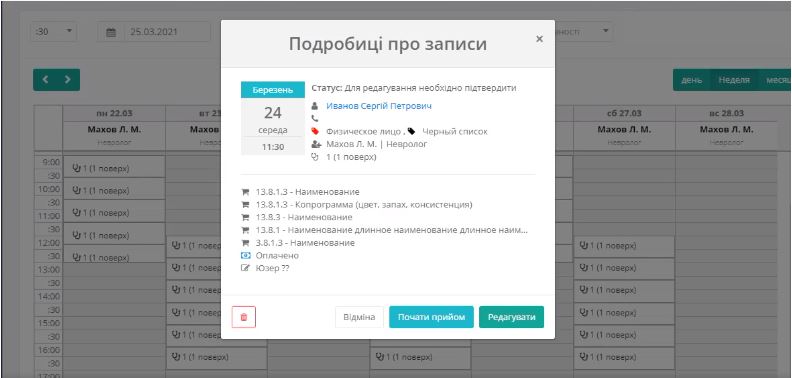792x378 pixels.
Task: Open patient link Иванов Сергій Петрович
Action: (379, 106)
